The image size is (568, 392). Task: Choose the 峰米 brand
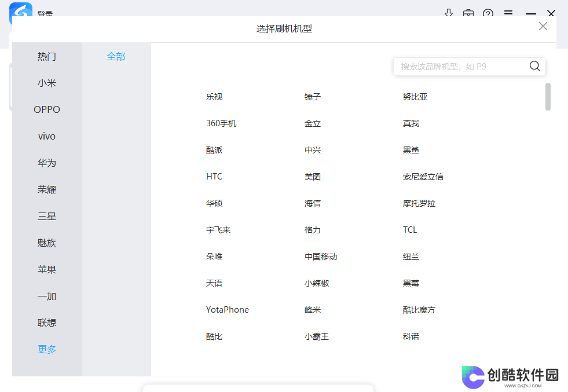313,310
